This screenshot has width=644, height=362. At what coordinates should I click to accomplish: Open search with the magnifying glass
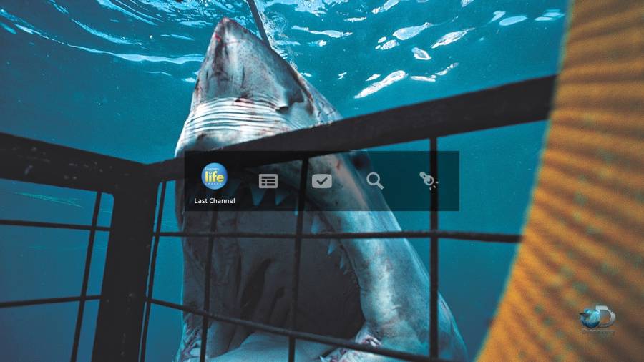375,181
